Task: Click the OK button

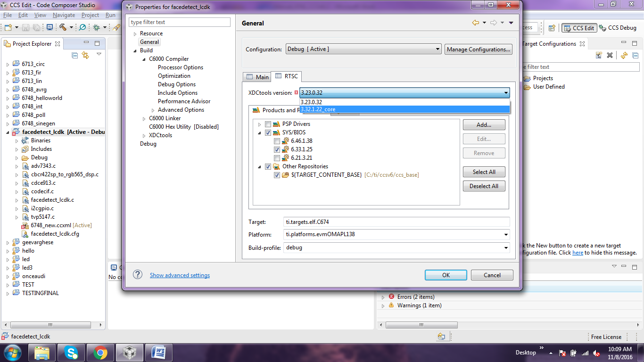Action: click(446, 275)
